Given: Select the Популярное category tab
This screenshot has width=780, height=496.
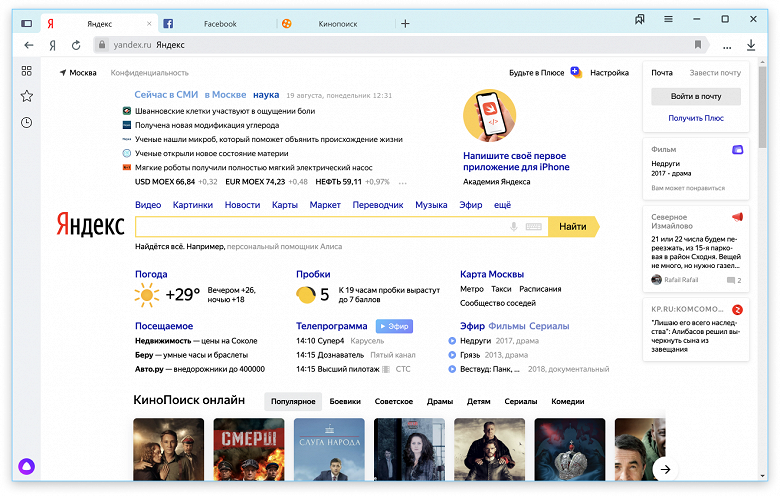Looking at the screenshot, I should (x=293, y=401).
